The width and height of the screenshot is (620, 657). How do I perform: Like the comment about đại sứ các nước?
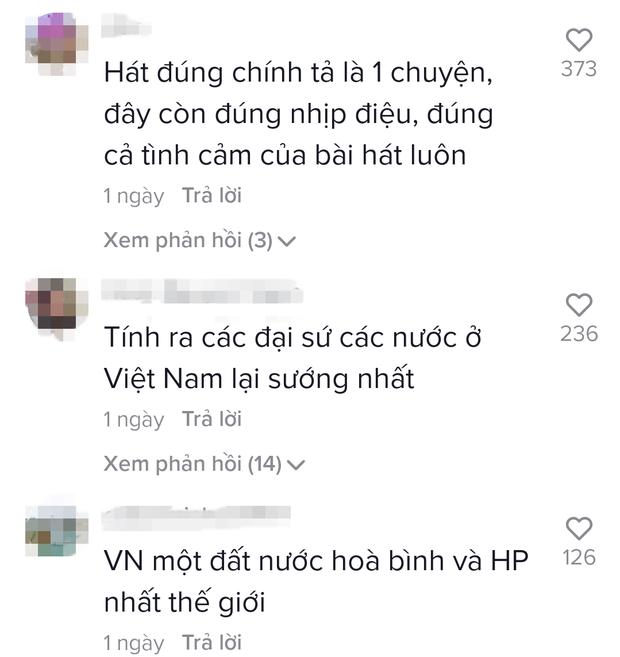pos(579,304)
